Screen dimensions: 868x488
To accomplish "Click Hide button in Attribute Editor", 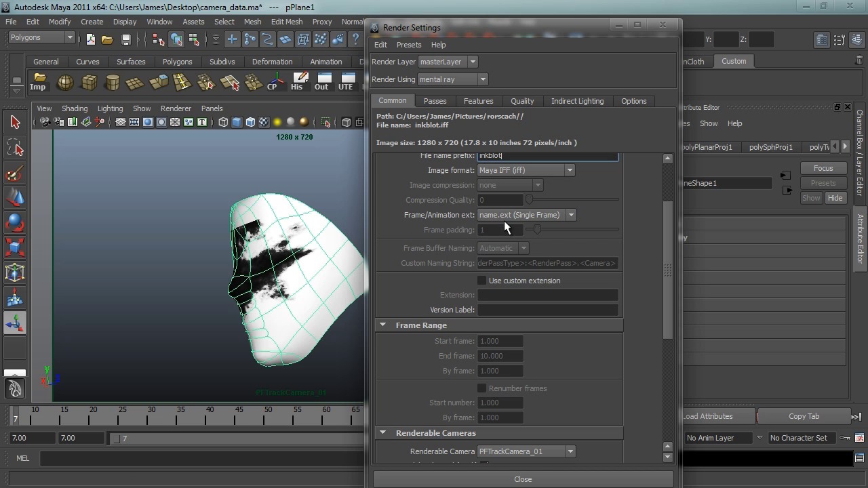I will click(835, 198).
